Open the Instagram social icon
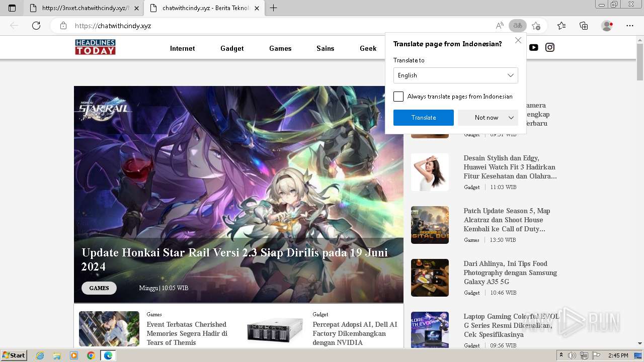644x362 pixels. 550,47
